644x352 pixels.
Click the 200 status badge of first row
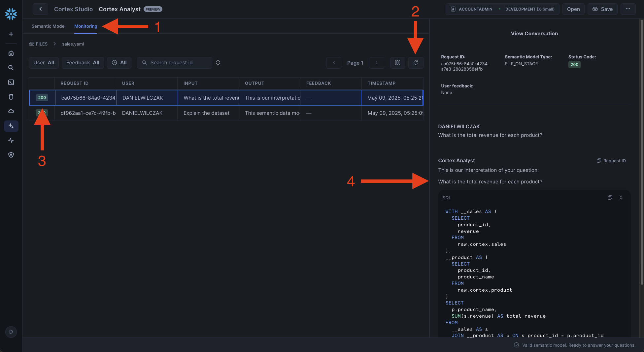click(x=42, y=98)
